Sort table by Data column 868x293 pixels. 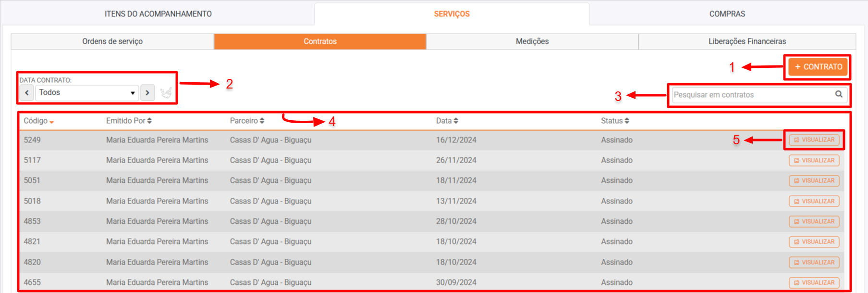[447, 121]
